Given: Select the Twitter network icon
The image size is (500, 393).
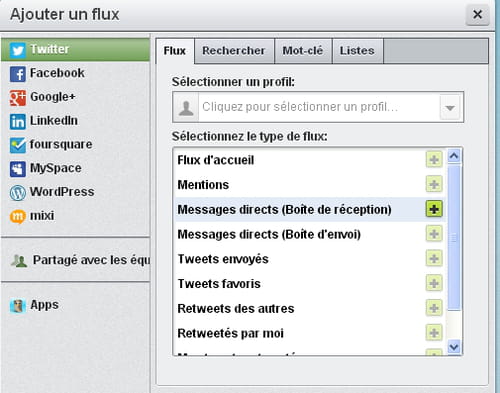Looking at the screenshot, I should (17, 50).
